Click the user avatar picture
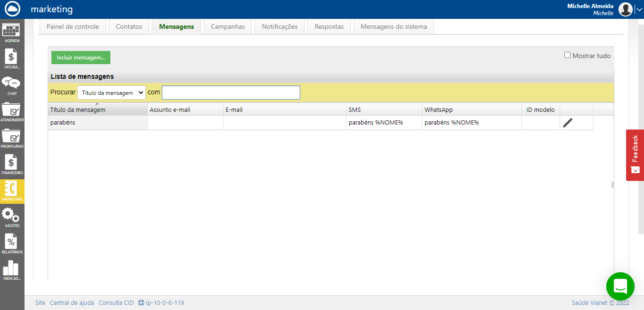The image size is (644, 310). click(x=626, y=9)
